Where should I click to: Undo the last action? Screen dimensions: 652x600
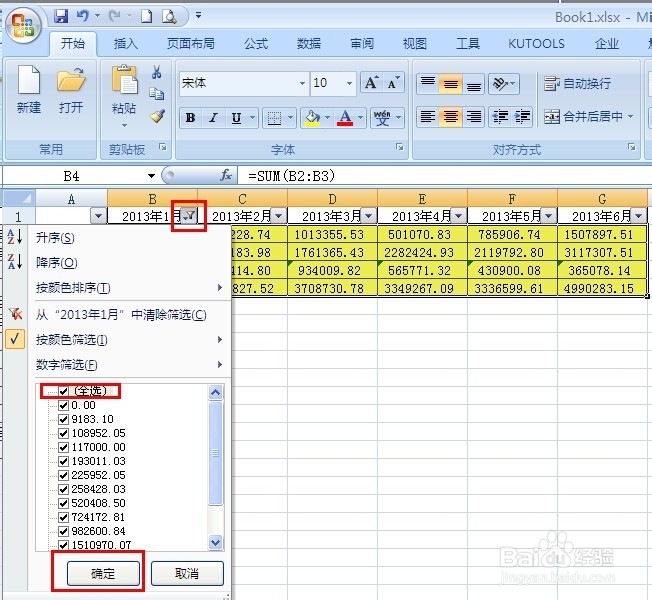[x=83, y=16]
